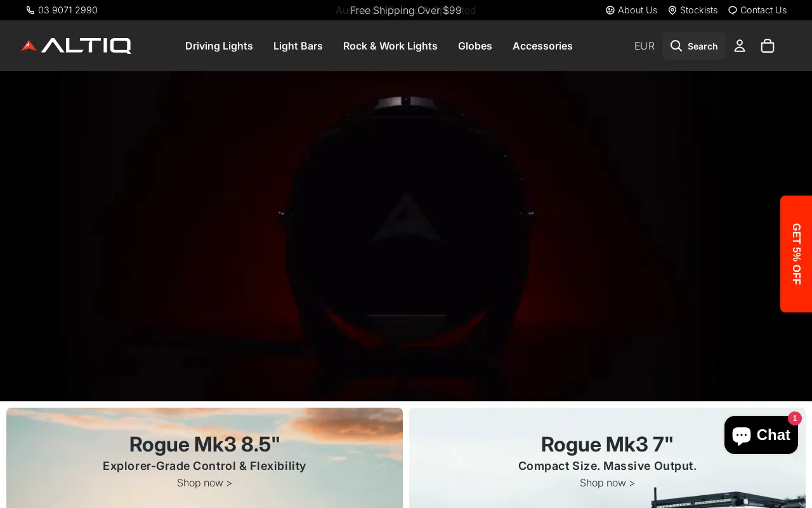Click the Free Shipping Over $99 announcement
This screenshot has width=812, height=508.
pos(406,10)
